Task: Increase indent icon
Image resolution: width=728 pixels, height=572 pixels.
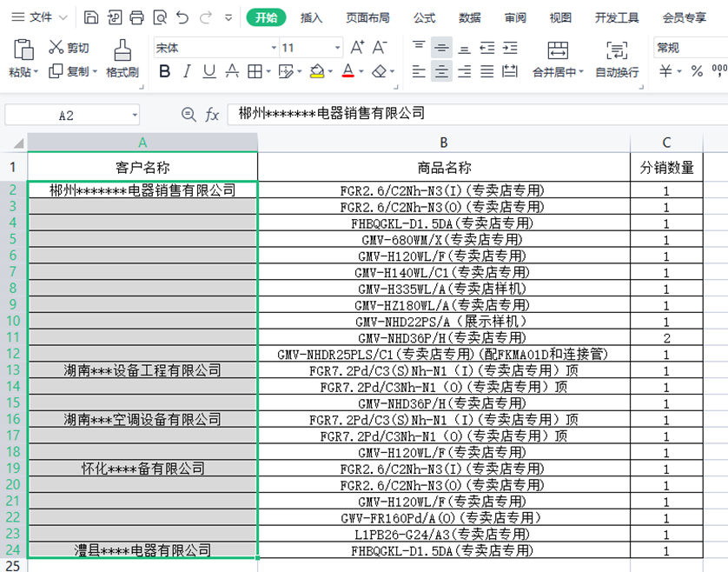Action: coord(510,48)
